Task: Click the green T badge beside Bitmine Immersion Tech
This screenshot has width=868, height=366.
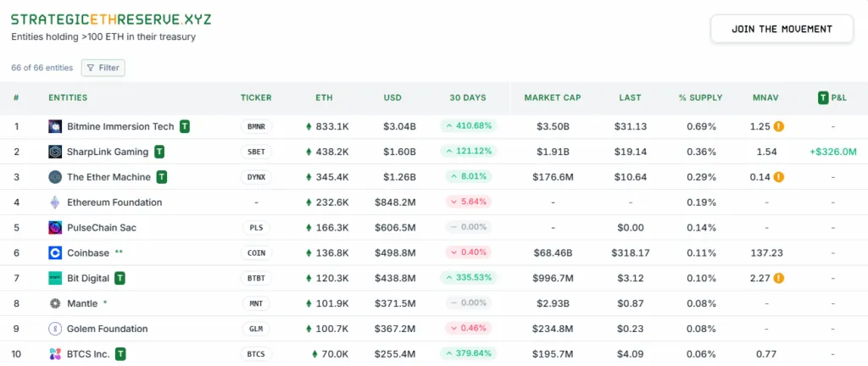Action: [185, 126]
